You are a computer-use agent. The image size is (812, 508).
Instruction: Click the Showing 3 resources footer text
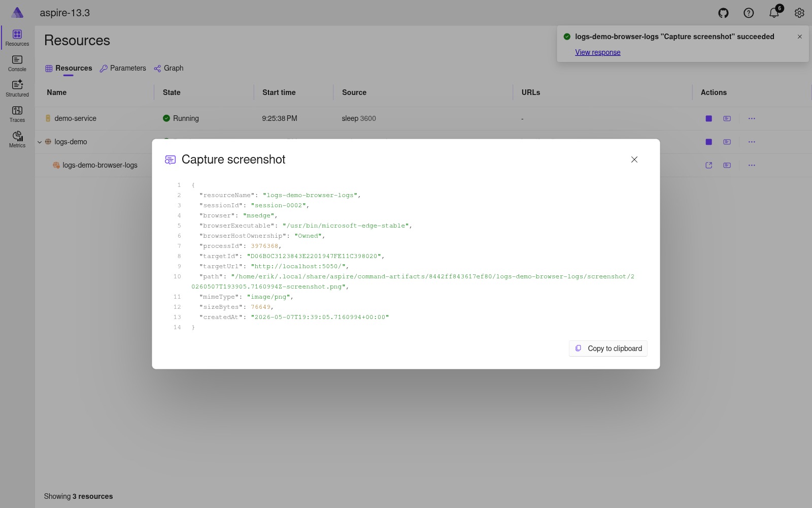(78, 496)
